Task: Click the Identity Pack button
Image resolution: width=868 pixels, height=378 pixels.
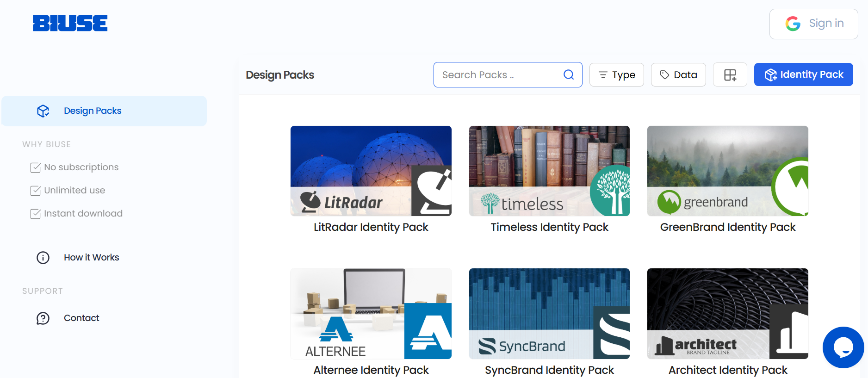Action: click(803, 74)
